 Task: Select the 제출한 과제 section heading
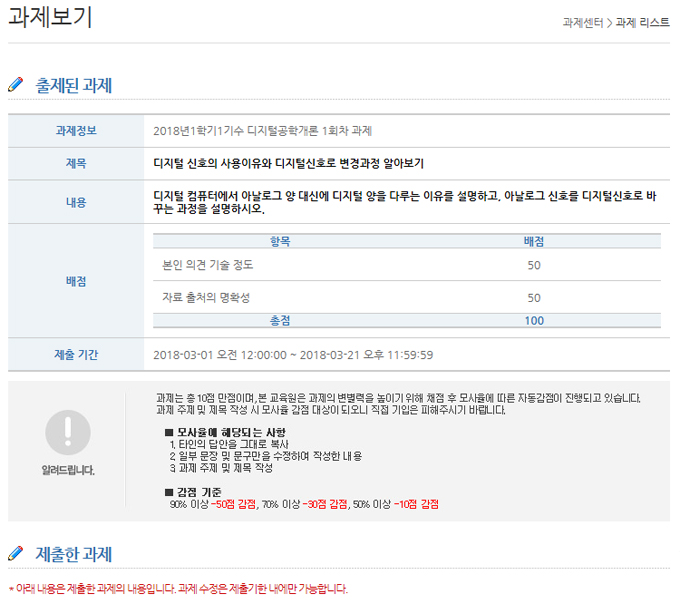pyautogui.click(x=73, y=554)
